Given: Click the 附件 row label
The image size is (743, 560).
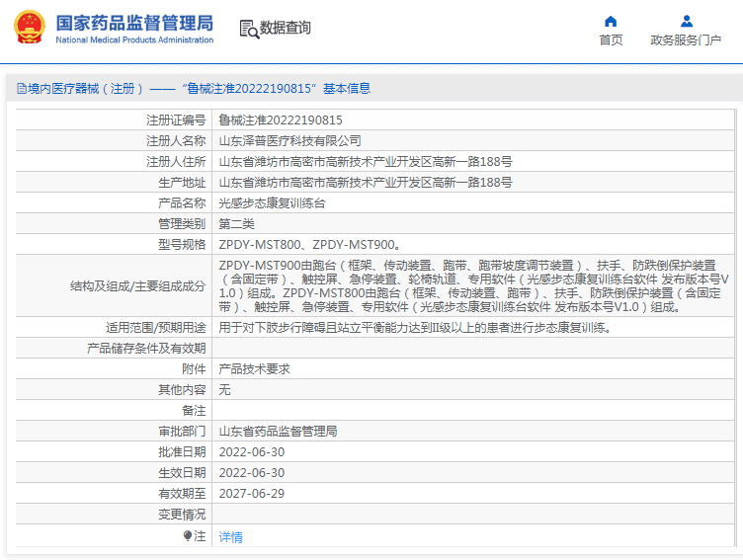Looking at the screenshot, I should [x=194, y=369].
